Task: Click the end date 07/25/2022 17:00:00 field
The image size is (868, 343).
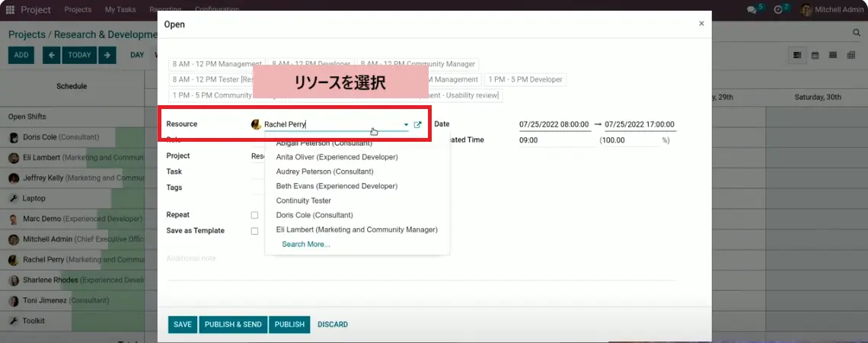Action: (640, 125)
